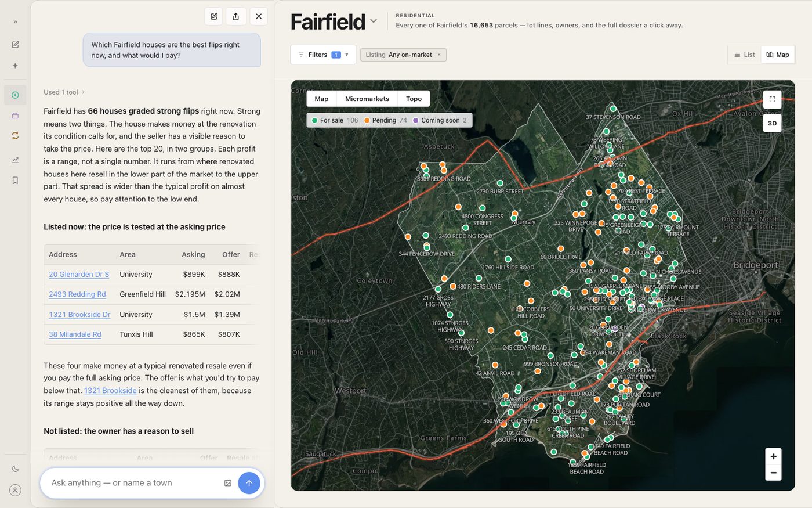Click the sparkle icon in sidebar
The image size is (812, 508).
(x=15, y=66)
